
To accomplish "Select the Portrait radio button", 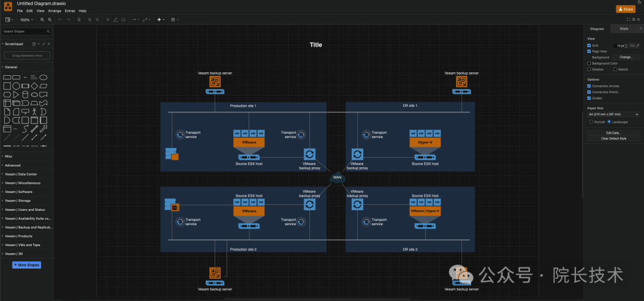I will pyautogui.click(x=591, y=122).
